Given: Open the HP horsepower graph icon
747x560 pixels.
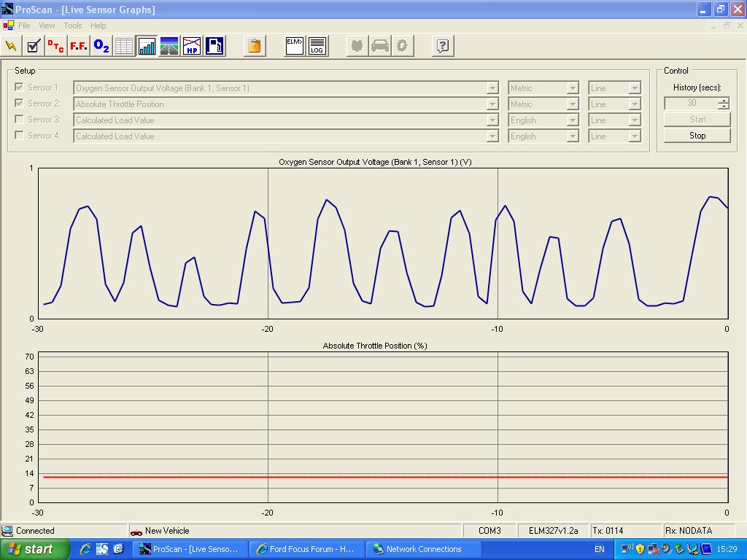Looking at the screenshot, I should (x=192, y=46).
